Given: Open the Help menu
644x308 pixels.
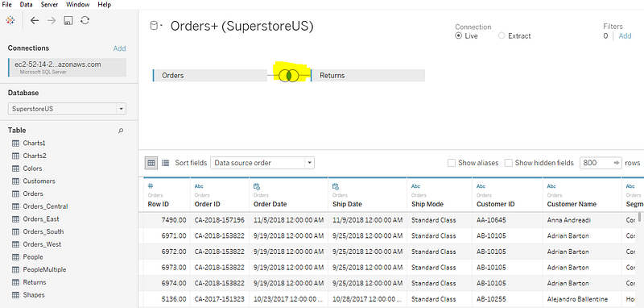Looking at the screenshot, I should tap(105, 5).
